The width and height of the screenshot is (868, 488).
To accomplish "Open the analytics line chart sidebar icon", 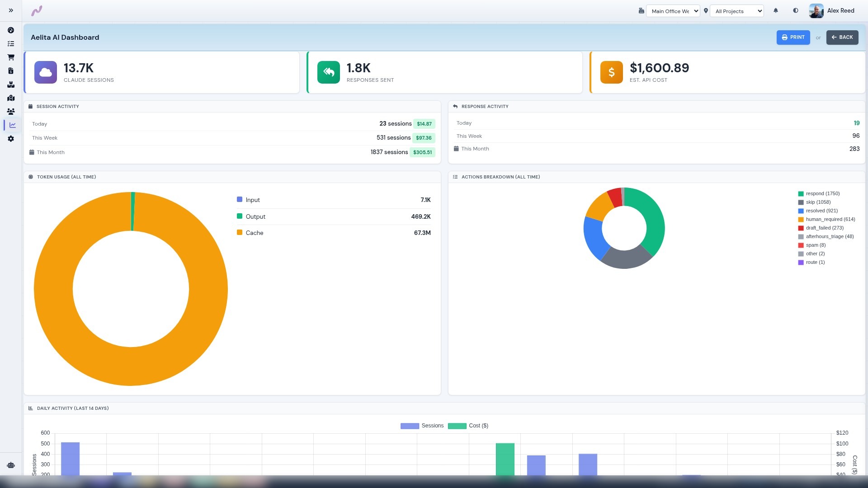I will [12, 125].
